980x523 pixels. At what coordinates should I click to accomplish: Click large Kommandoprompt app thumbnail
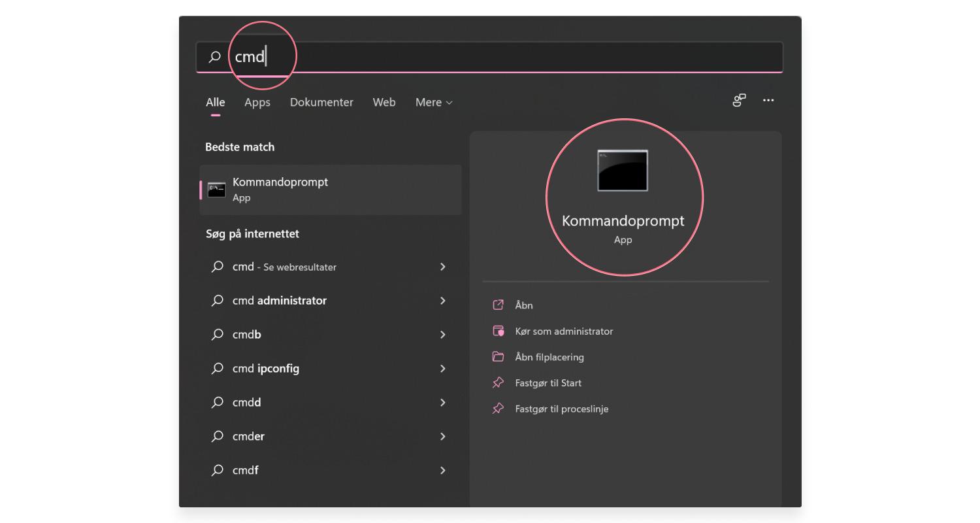tap(623, 171)
